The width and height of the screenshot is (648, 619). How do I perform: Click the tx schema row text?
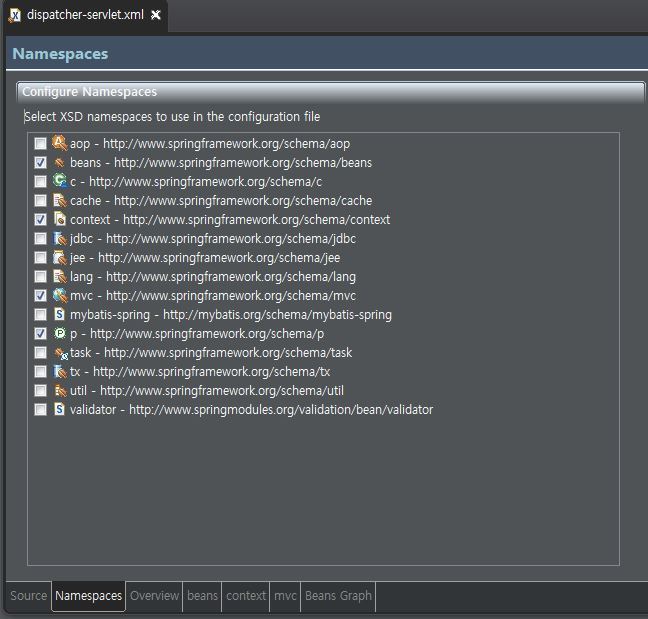point(200,371)
